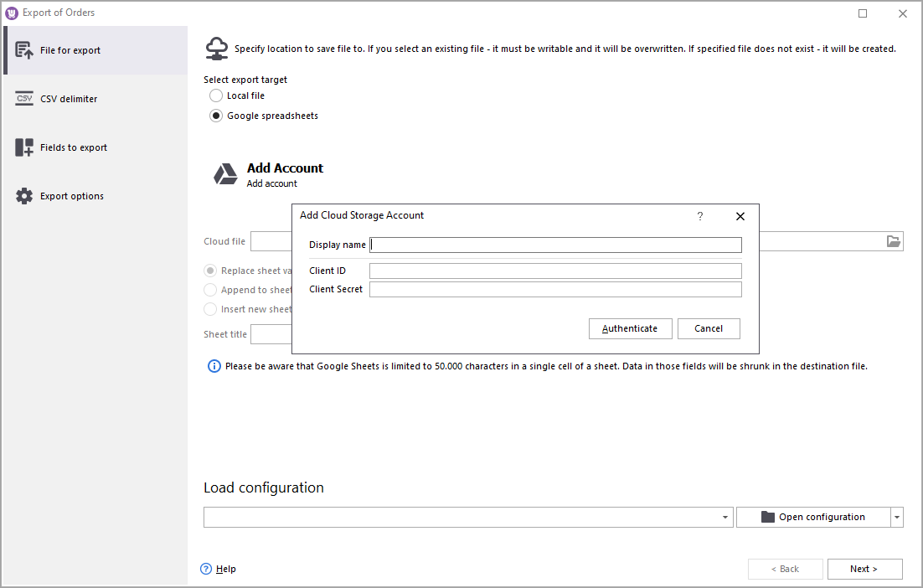923x588 pixels.
Task: Cancel the Add Cloud Storage Account dialog
Action: 708,328
